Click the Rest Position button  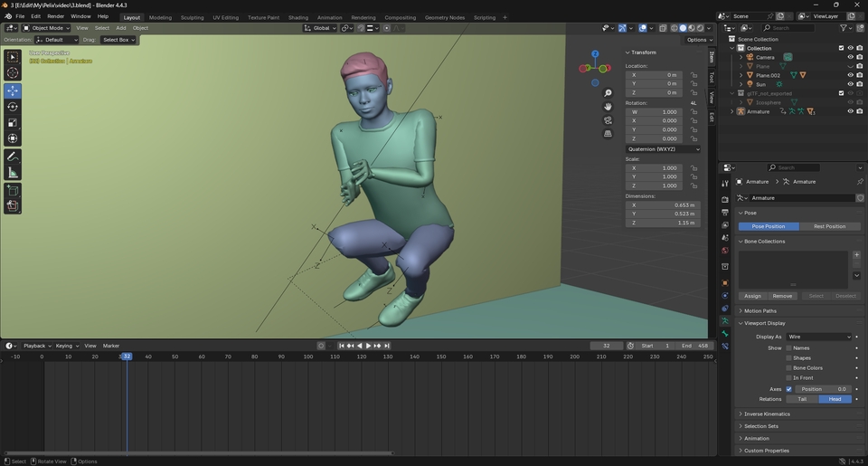[829, 226]
